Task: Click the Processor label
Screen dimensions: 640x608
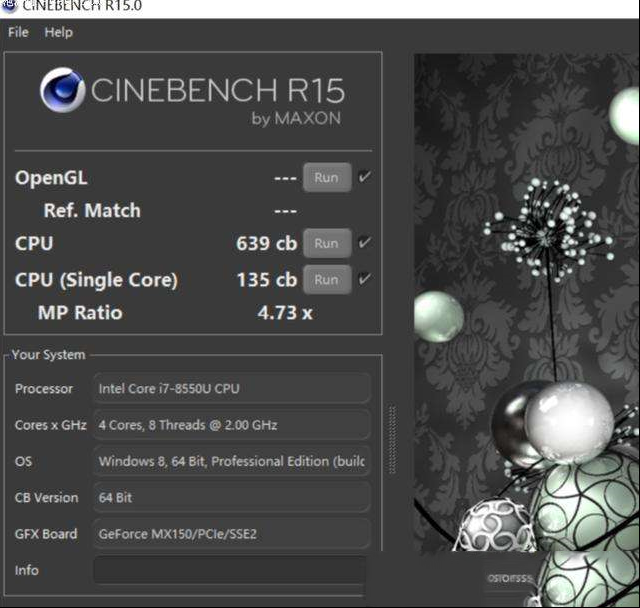Action: click(x=44, y=388)
